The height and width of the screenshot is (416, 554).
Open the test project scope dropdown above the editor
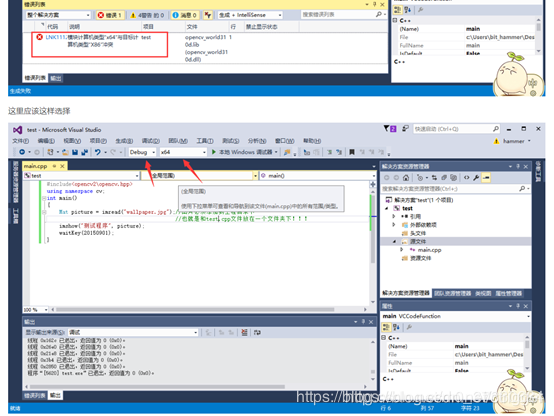point(81,176)
